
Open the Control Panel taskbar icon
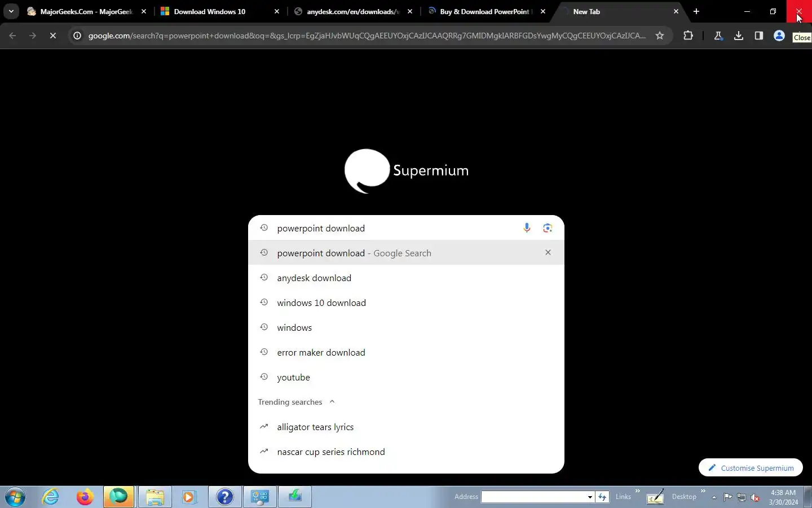259,497
